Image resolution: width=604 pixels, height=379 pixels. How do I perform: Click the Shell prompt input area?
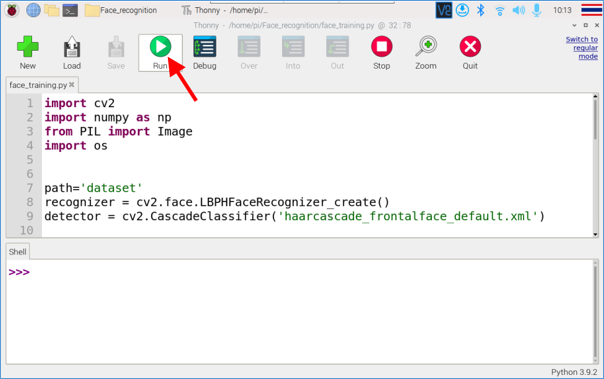(299, 312)
